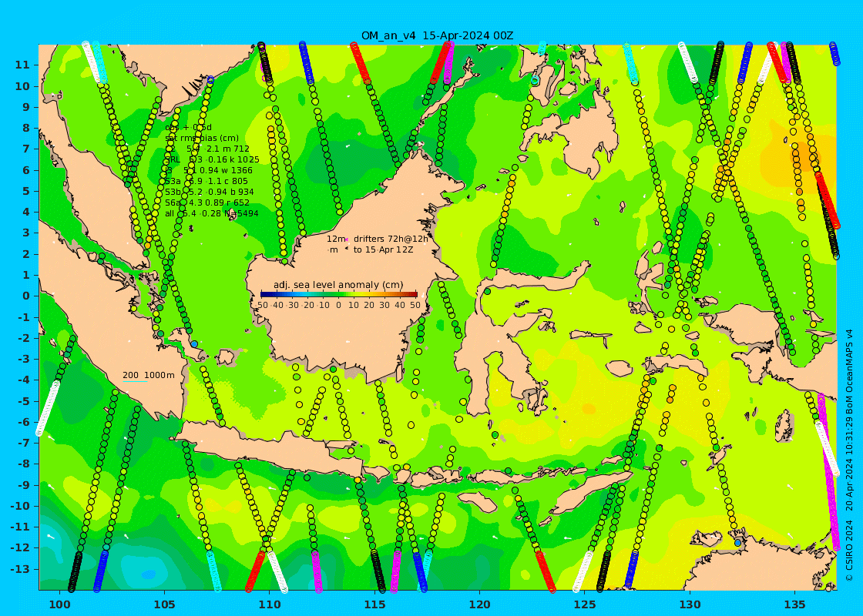Image resolution: width=863 pixels, height=616 pixels.
Task: Select the 'all' statistics row with N=5494
Action: [x=212, y=213]
